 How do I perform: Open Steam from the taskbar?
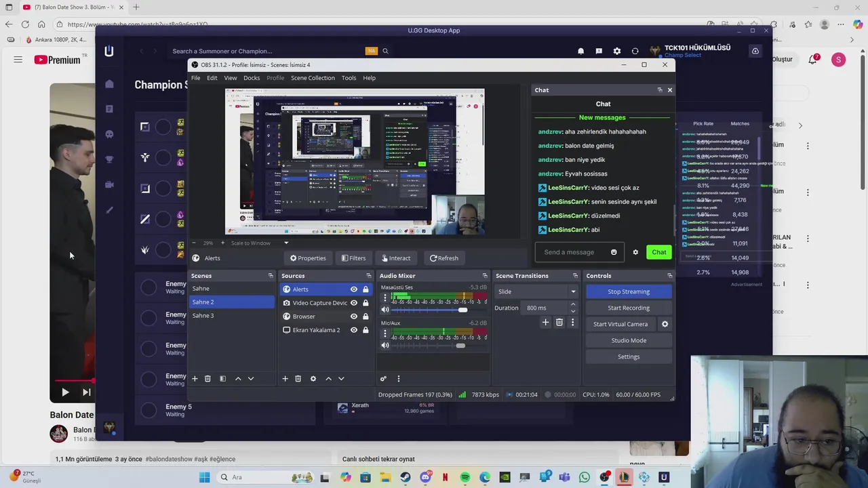tap(405, 477)
